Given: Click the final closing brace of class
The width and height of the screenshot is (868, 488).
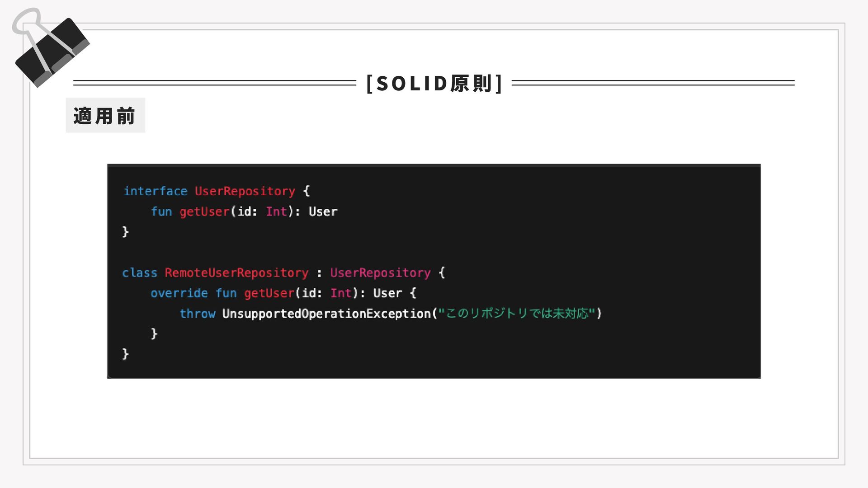Looking at the screenshot, I should [126, 354].
